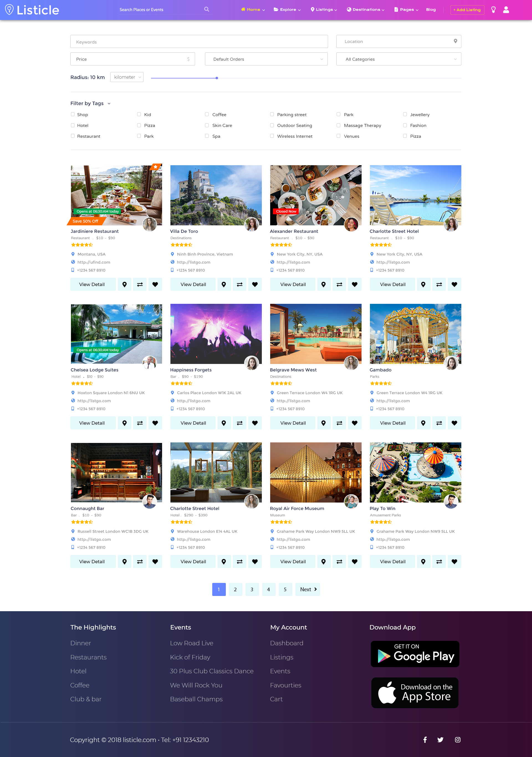The image size is (532, 757).
Task: Click the search magnifier icon in header
Action: tap(207, 9)
